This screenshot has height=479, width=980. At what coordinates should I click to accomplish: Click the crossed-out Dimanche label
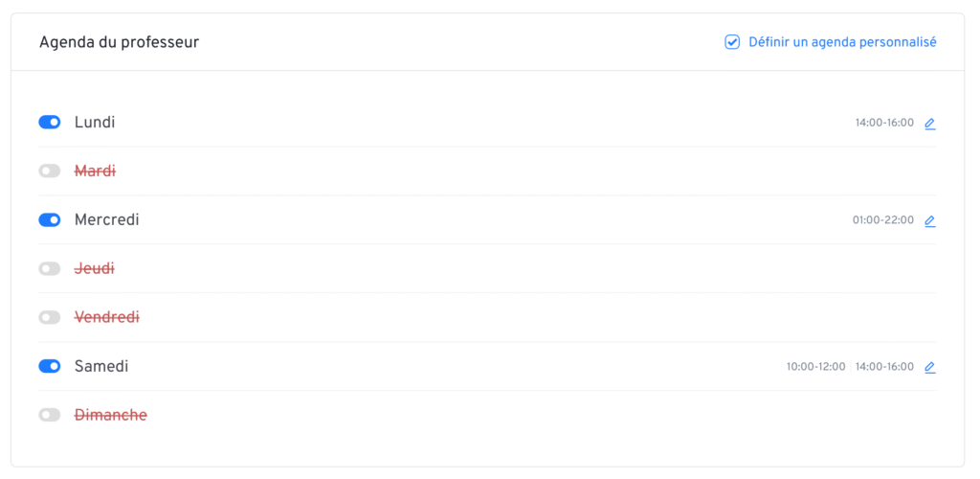pyautogui.click(x=111, y=415)
